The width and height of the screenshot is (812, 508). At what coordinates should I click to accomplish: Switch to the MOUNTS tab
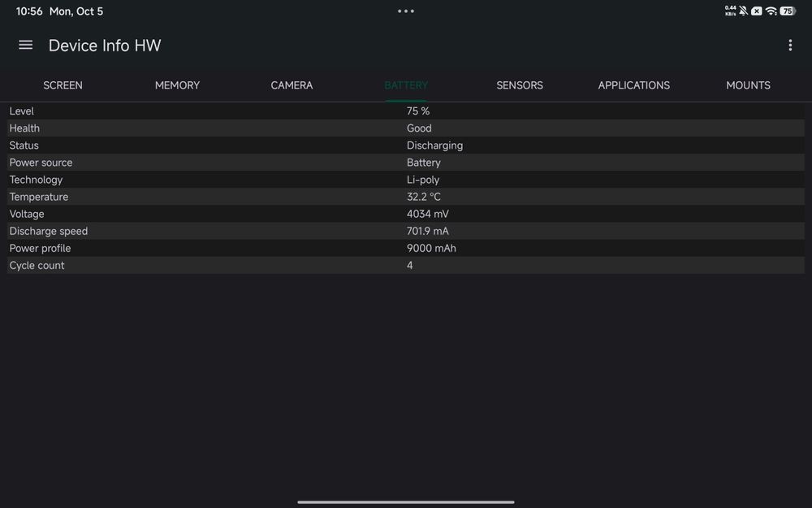[748, 85]
